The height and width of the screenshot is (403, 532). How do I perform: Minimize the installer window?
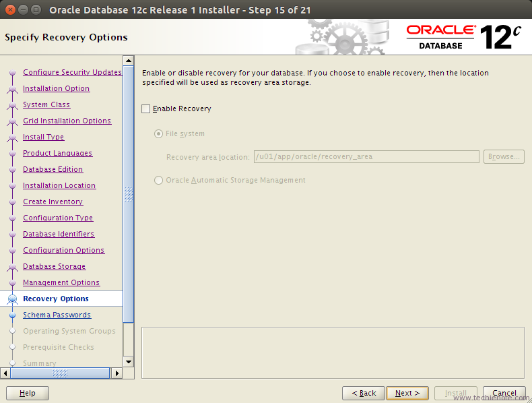pos(23,10)
